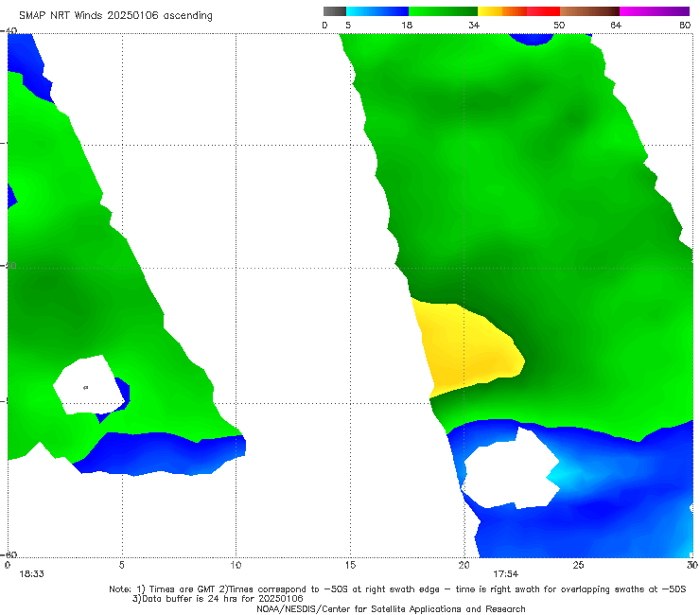Choose the brown segment of the color bar

[589, 11]
